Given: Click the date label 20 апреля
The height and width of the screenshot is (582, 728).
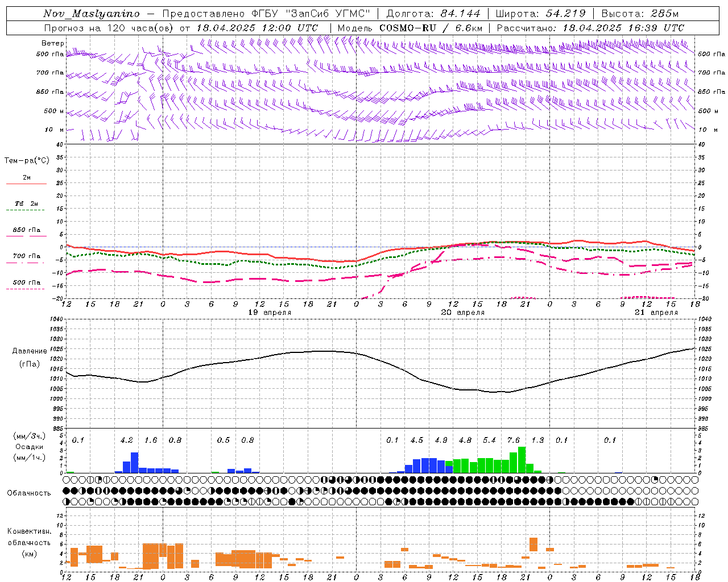Looking at the screenshot, I should coord(463,313).
